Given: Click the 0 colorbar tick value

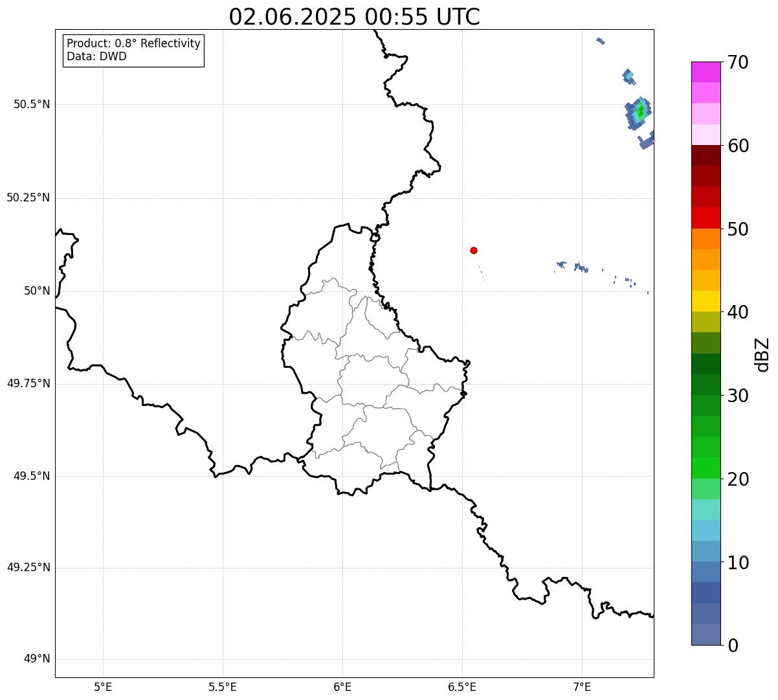Looking at the screenshot, I should coord(733,646).
